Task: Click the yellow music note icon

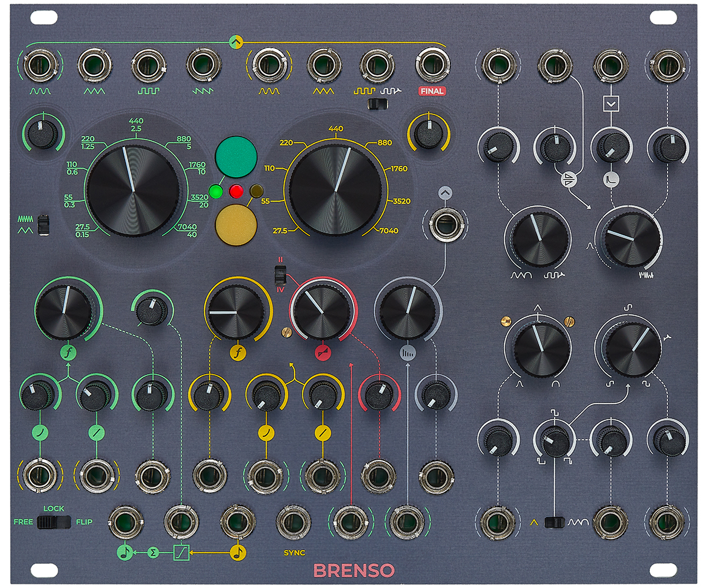Action: [x=238, y=552]
